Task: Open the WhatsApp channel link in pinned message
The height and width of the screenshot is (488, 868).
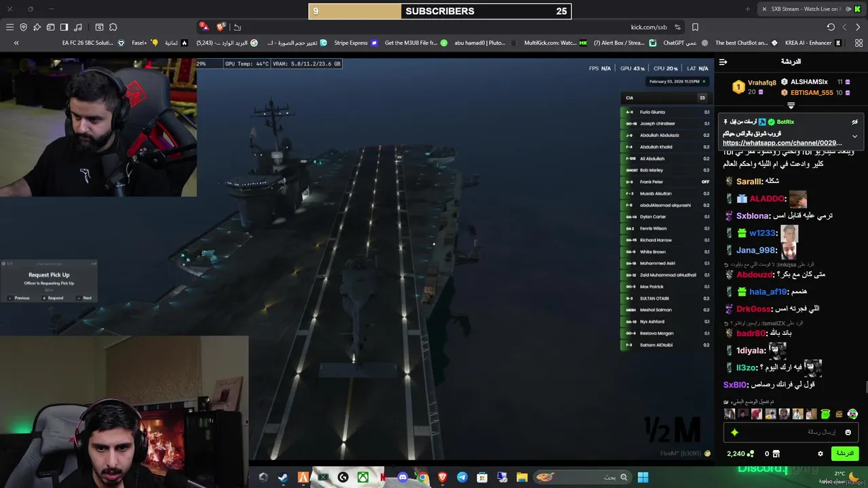Action: tap(782, 143)
